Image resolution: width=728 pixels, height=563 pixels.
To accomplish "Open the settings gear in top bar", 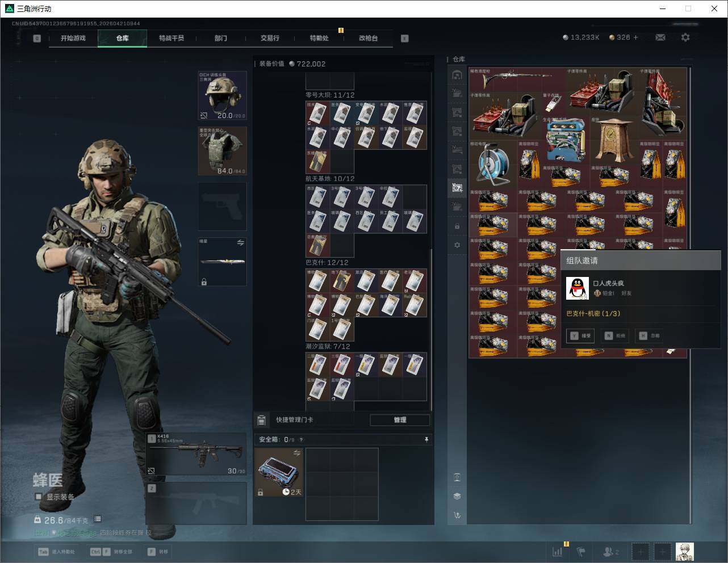I will click(x=685, y=37).
